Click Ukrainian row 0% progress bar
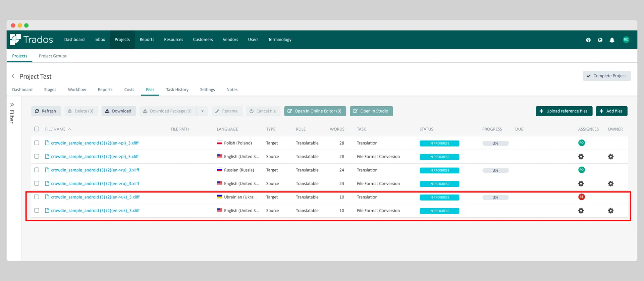The height and width of the screenshot is (281, 644). (495, 198)
